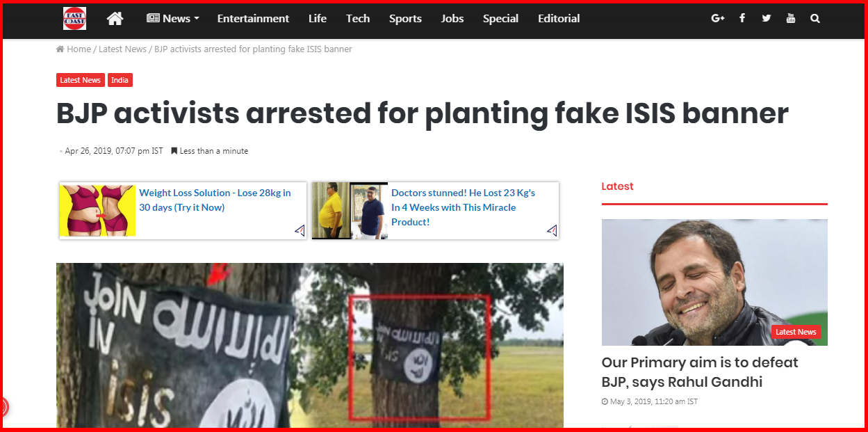Click the main article headline text

tap(423, 113)
